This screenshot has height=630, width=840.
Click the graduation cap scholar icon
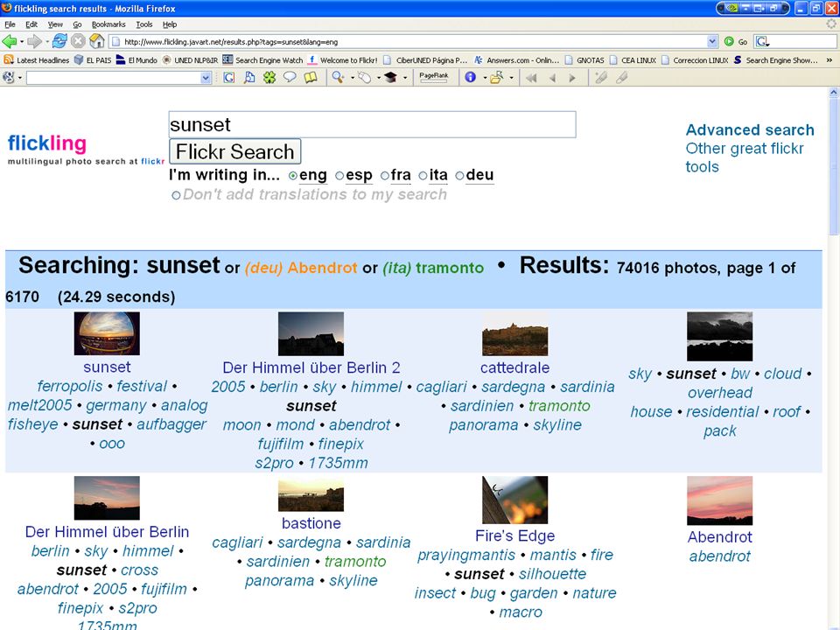coord(390,78)
